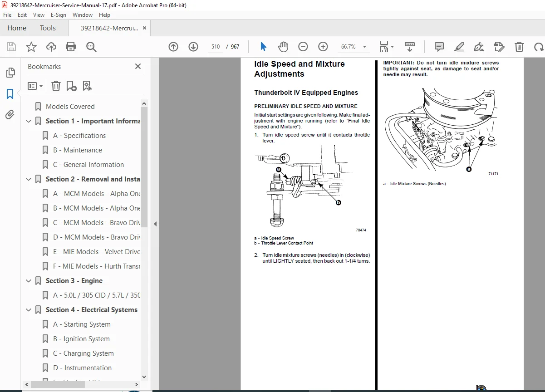Open the fit page scrolling options
Screen dimensions: 545x392
click(x=387, y=47)
